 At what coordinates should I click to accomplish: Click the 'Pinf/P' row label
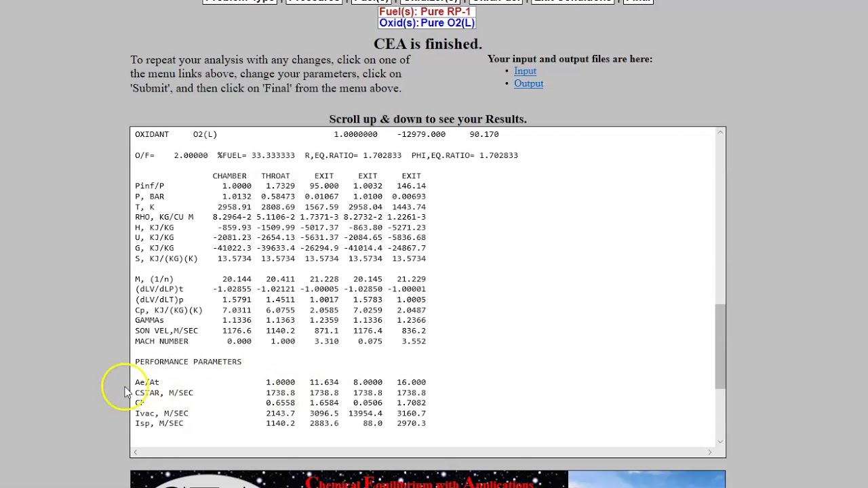[149, 186]
